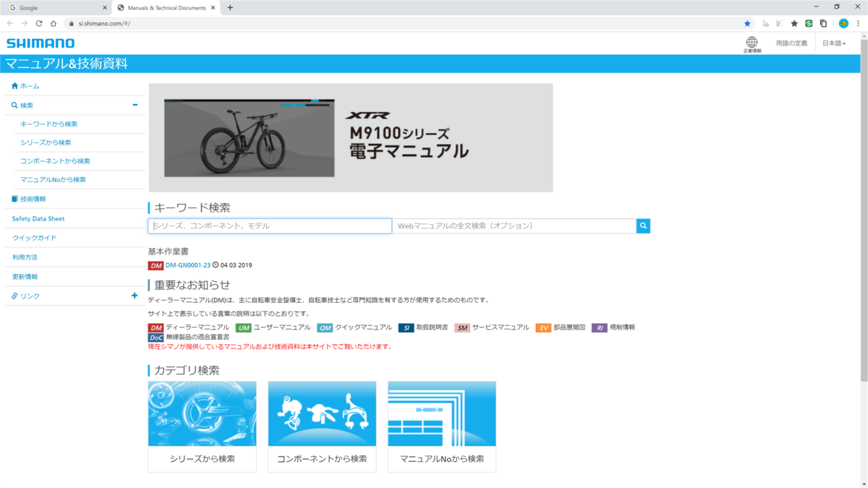
Task: Go forward with browser forward arrow
Action: (x=25, y=23)
